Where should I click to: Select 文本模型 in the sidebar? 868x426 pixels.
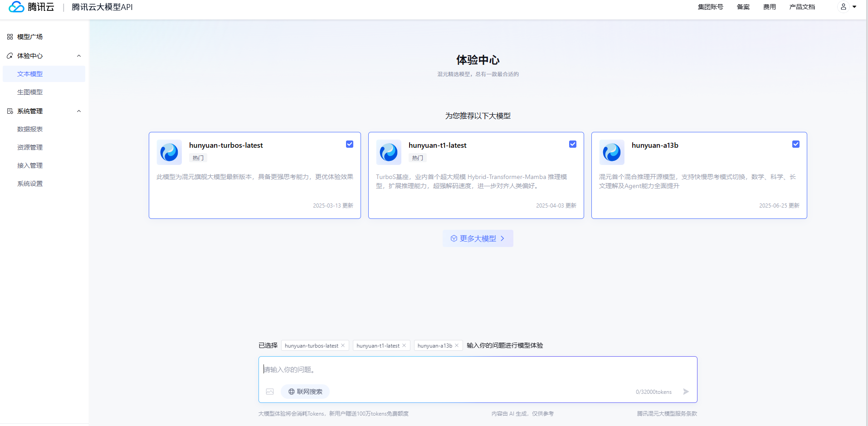pos(44,74)
